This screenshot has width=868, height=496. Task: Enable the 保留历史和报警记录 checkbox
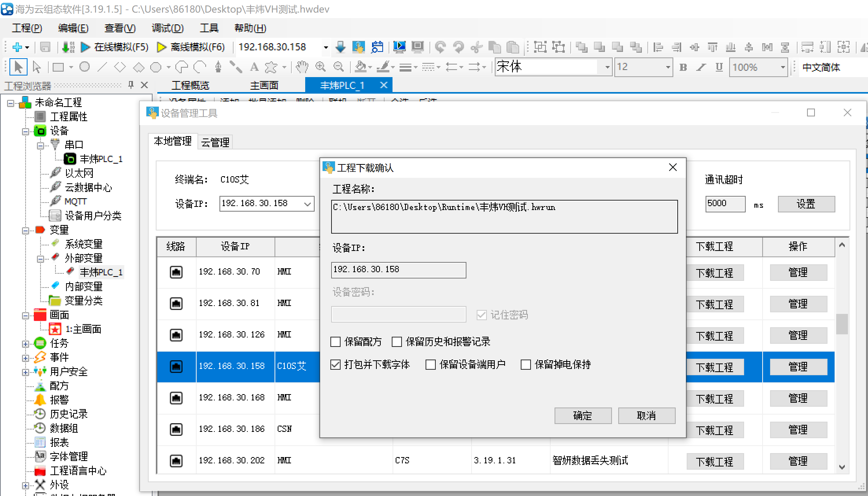[x=397, y=342]
